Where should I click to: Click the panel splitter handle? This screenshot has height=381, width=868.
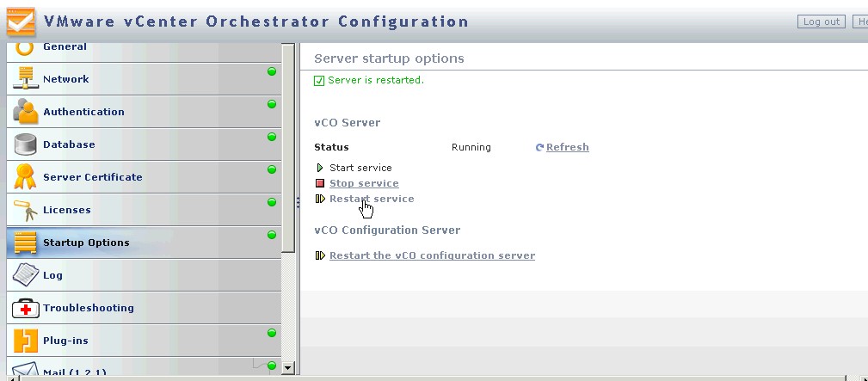[298, 202]
